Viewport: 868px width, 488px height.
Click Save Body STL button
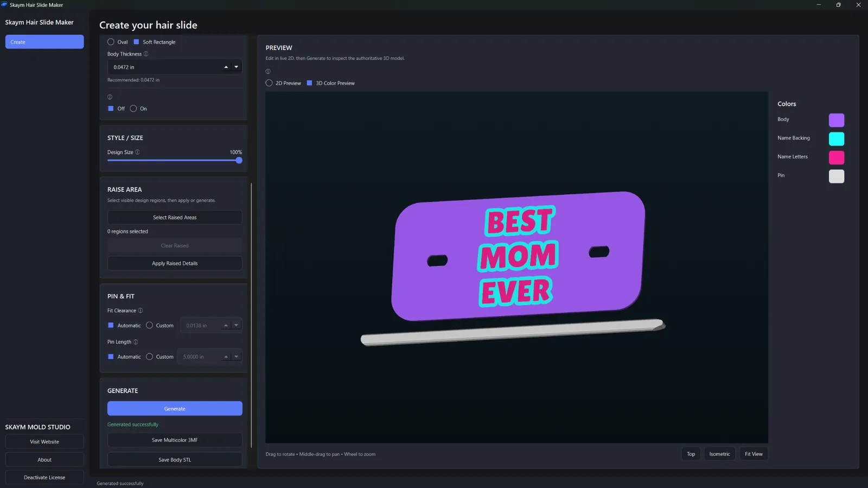pos(175,460)
